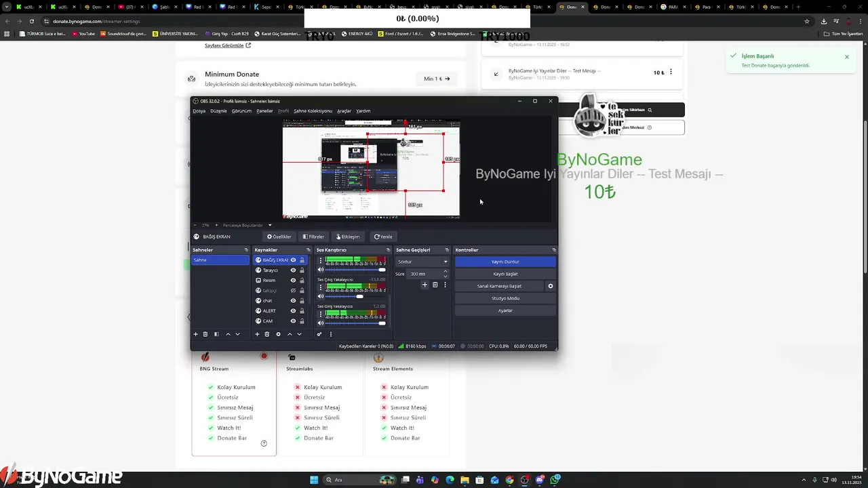868x488 pixels.
Task: Mute the first audio mixer channel
Action: (x=321, y=270)
